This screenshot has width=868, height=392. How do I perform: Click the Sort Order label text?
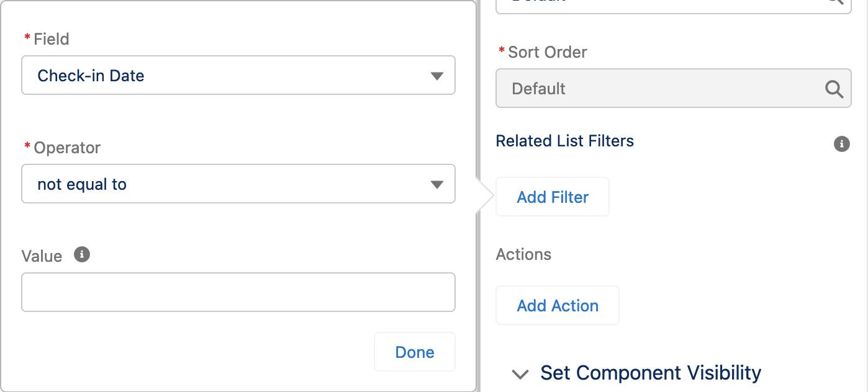pyautogui.click(x=548, y=52)
